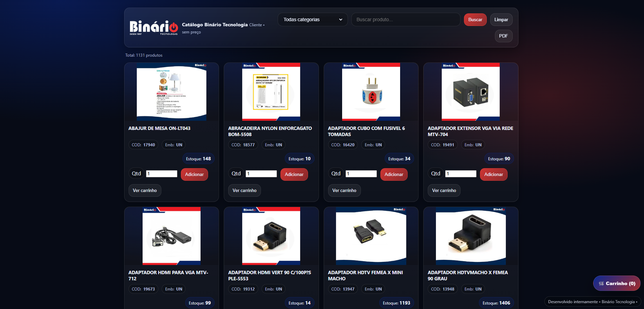Select the ADAPTADOR HDMI VERT 90 title

point(270,276)
